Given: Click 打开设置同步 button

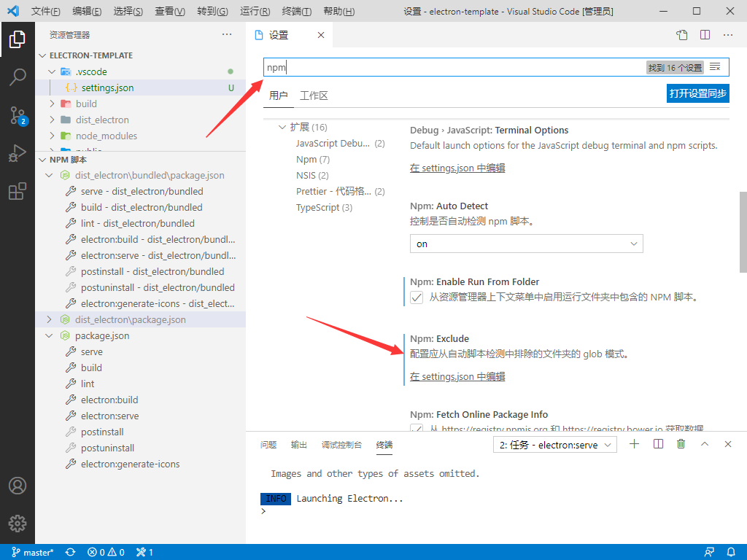Looking at the screenshot, I should click(x=698, y=93).
